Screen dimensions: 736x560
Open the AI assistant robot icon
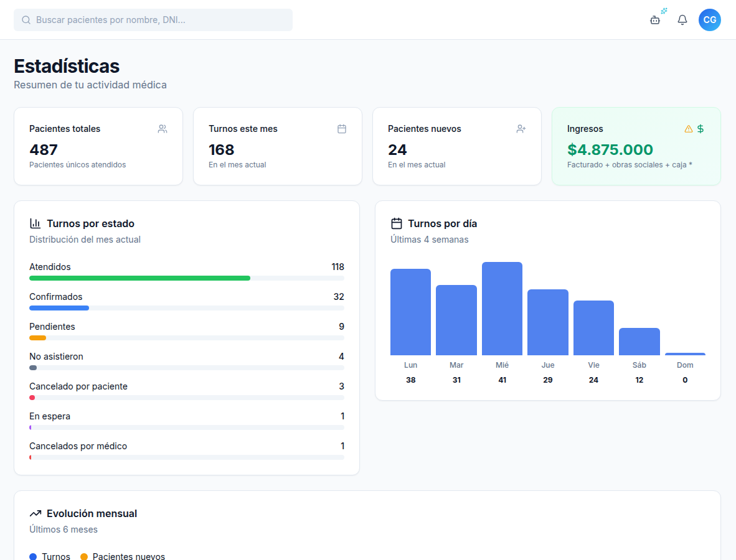click(655, 20)
